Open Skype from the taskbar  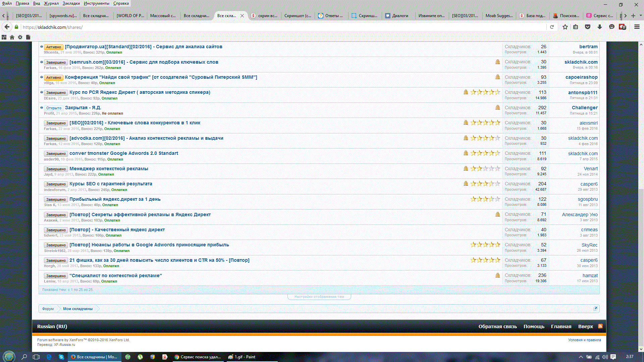pyautogui.click(x=61, y=357)
